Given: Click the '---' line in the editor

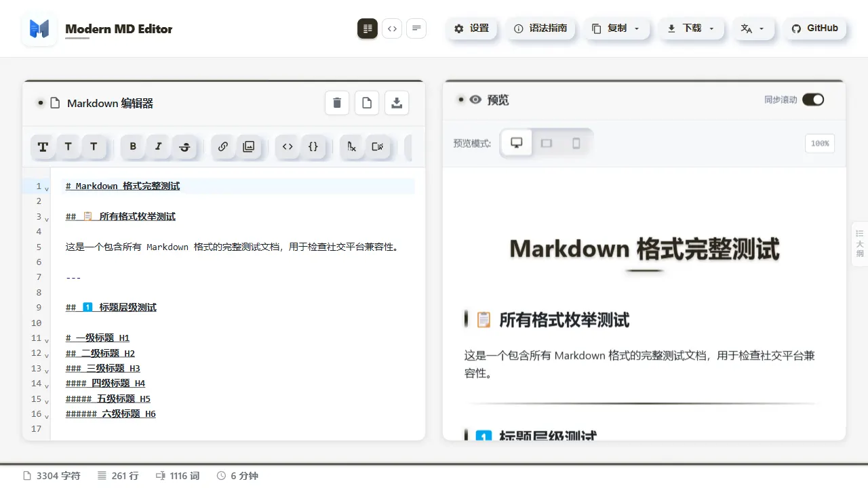Looking at the screenshot, I should (73, 277).
